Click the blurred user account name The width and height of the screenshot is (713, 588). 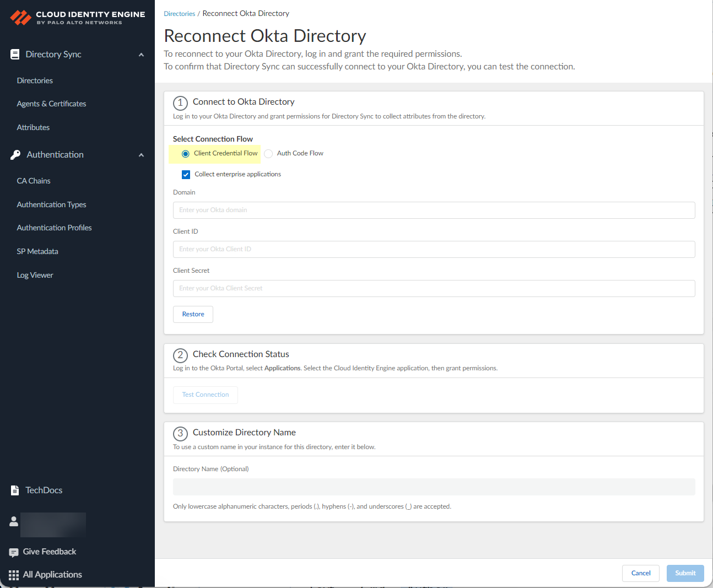[x=53, y=525]
